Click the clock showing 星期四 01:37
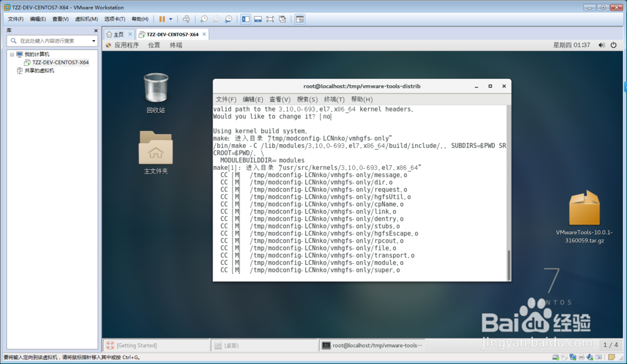The image size is (627, 364). [x=571, y=45]
